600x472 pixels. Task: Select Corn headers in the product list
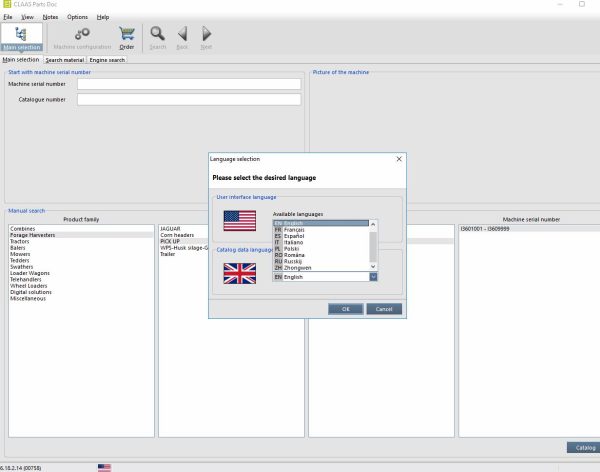184,235
